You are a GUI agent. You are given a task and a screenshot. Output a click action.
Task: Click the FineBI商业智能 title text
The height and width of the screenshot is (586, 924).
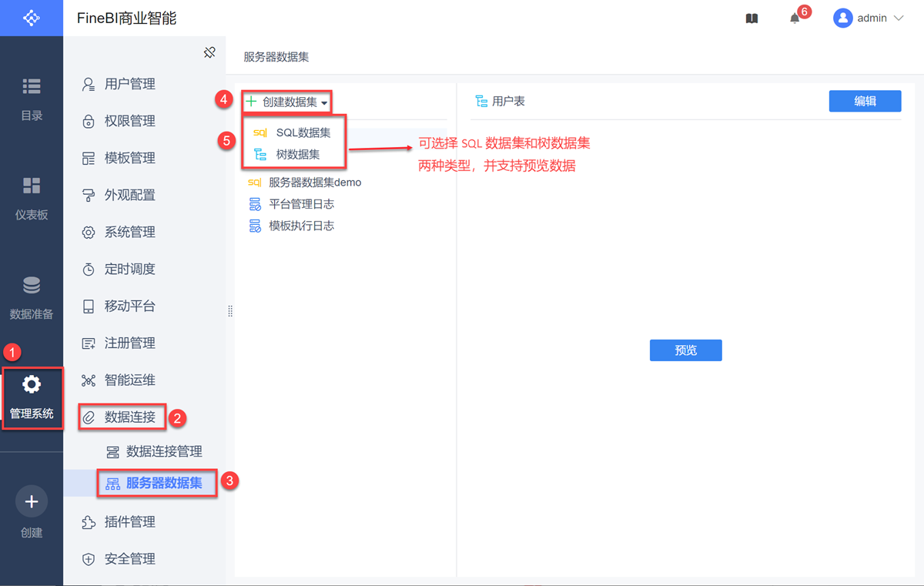click(127, 18)
